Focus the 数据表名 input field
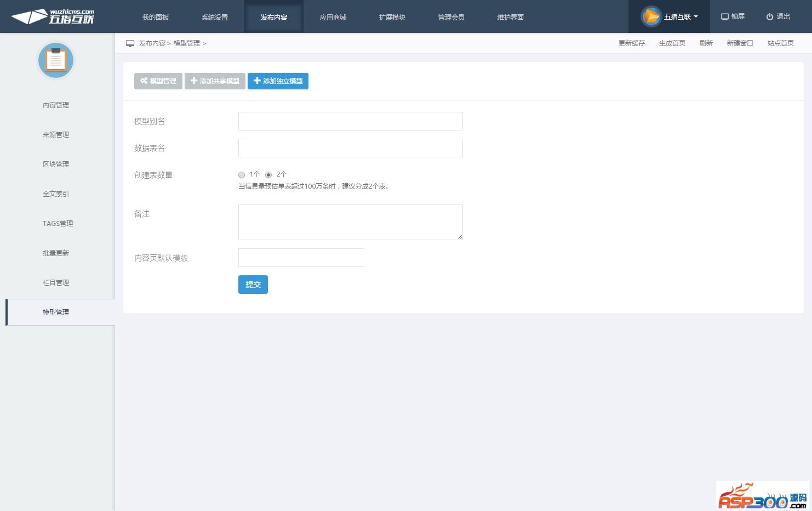Viewport: 812px width, 511px height. [x=351, y=148]
